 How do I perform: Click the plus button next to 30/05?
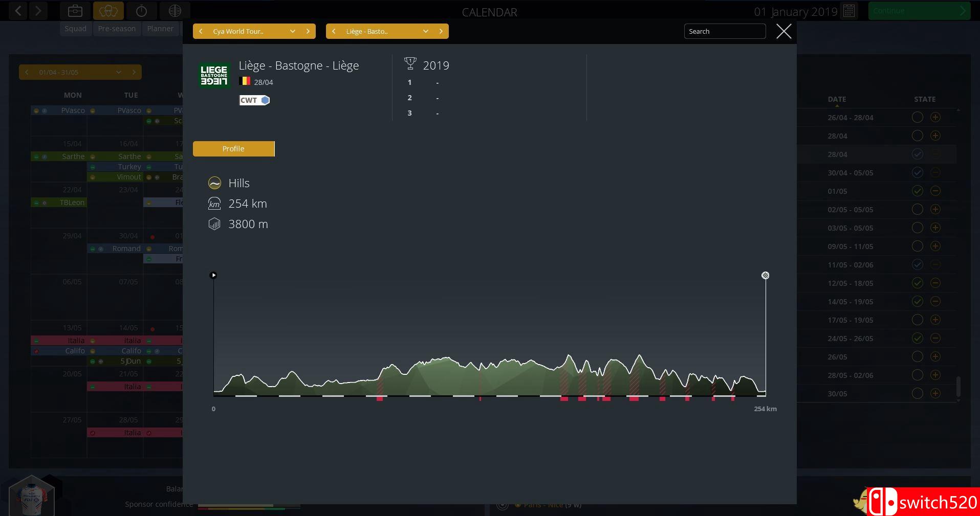point(935,393)
